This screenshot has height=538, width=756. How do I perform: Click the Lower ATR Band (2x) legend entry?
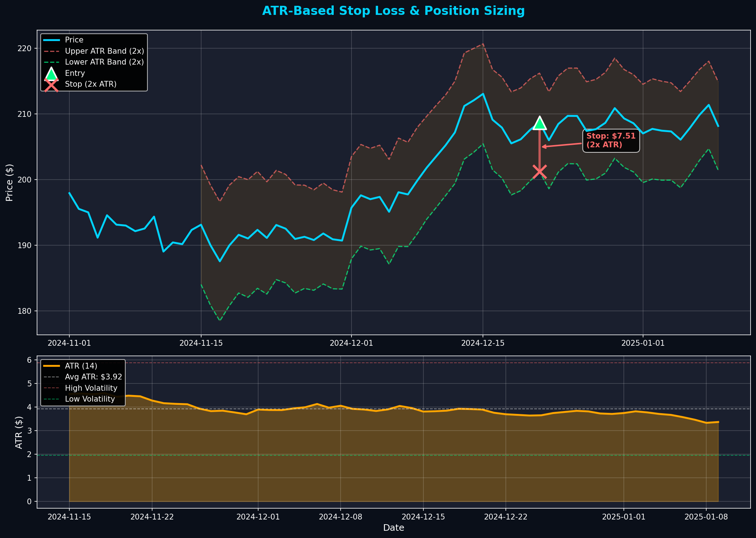104,62
